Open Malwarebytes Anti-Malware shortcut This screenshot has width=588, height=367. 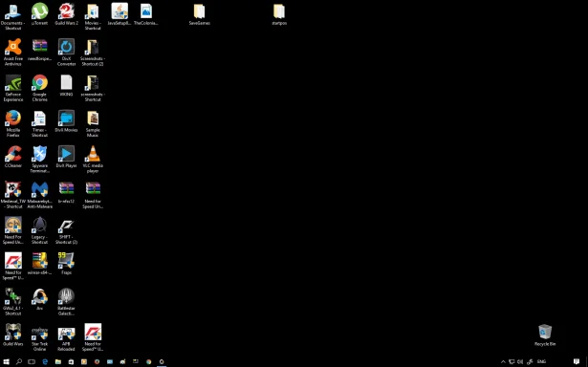pos(40,194)
